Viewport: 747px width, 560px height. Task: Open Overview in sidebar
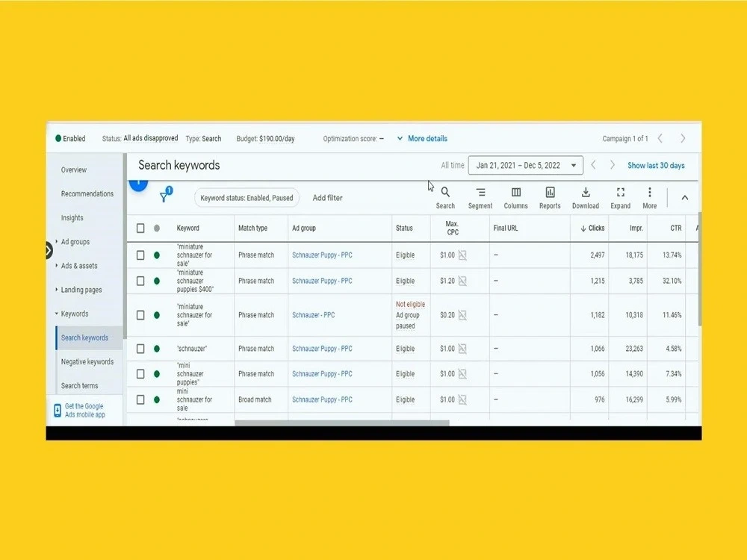click(x=74, y=169)
